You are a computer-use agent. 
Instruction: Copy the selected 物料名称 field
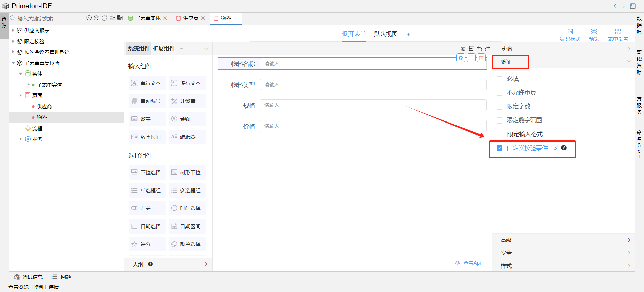click(x=471, y=58)
